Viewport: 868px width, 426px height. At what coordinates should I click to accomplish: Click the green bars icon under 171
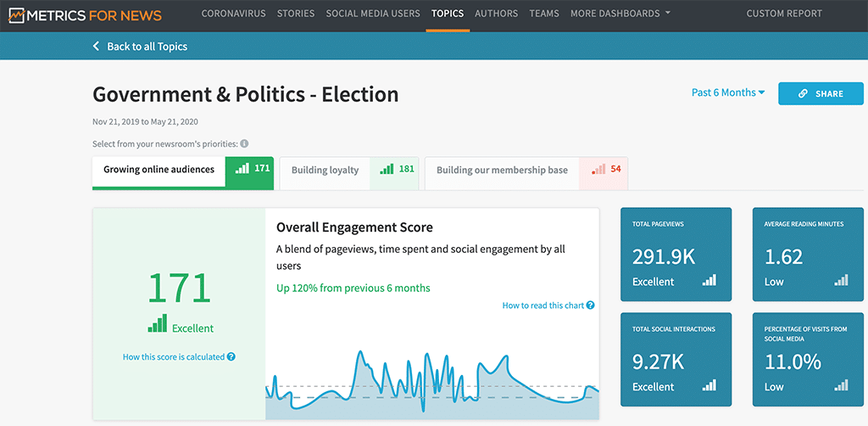pyautogui.click(x=157, y=323)
